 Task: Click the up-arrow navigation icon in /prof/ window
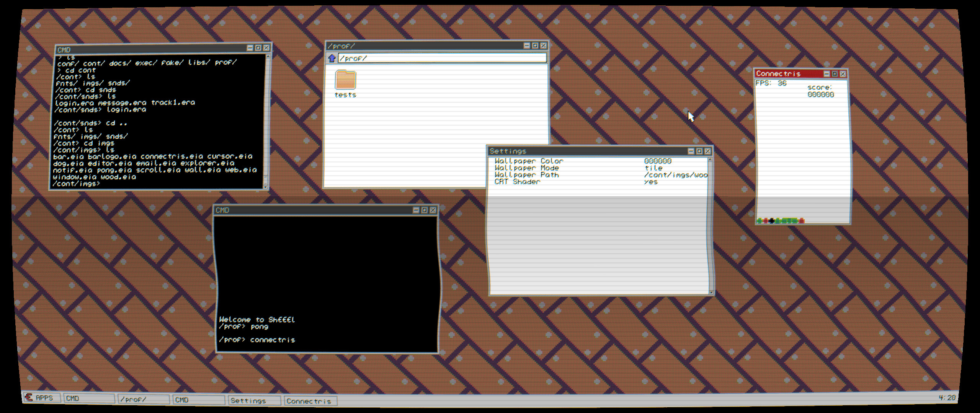[332, 59]
